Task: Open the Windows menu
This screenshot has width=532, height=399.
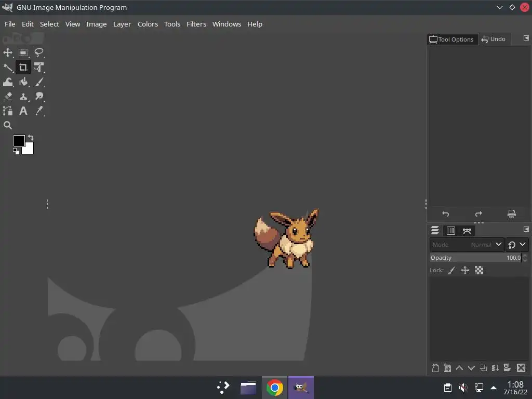Action: (x=227, y=24)
